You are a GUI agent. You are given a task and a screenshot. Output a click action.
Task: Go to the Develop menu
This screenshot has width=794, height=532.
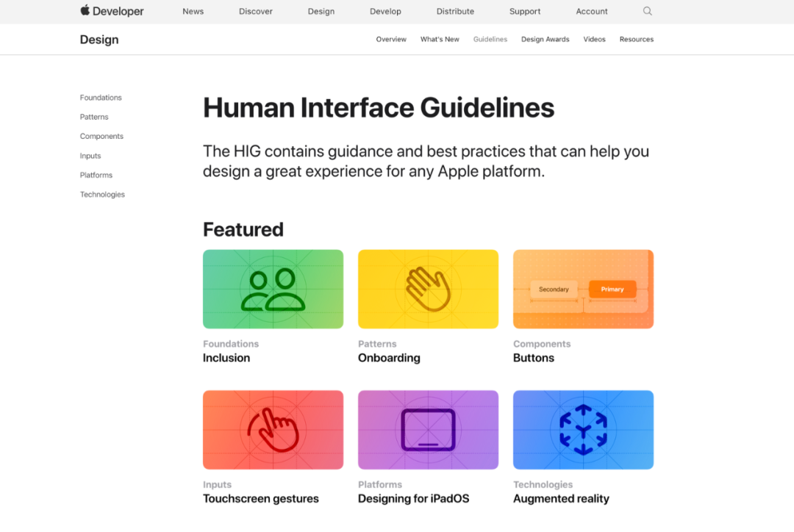click(385, 11)
